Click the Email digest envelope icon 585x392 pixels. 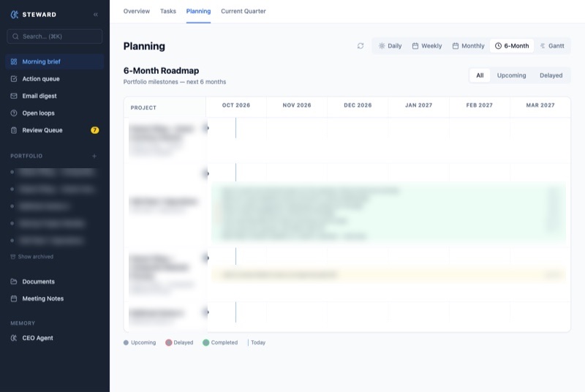pyautogui.click(x=14, y=96)
